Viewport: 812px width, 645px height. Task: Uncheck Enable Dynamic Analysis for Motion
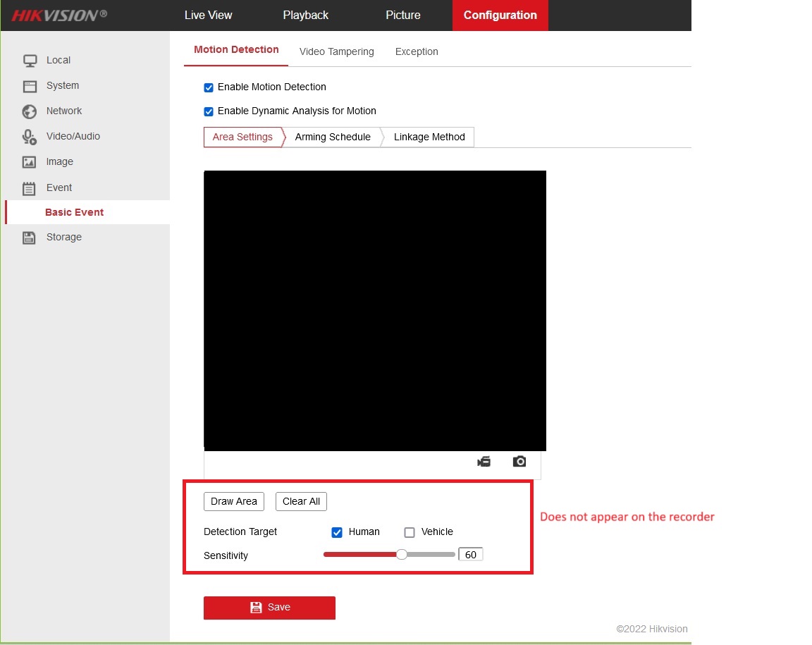[209, 111]
